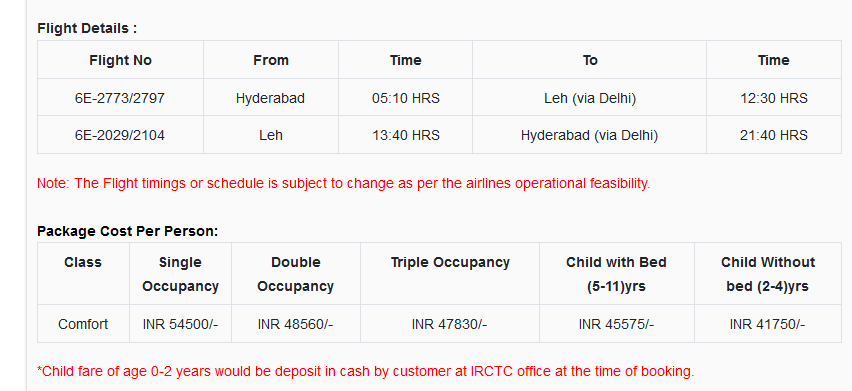The image size is (852, 391).
Task: Click the Package Cost Per Person heading
Action: click(x=127, y=231)
